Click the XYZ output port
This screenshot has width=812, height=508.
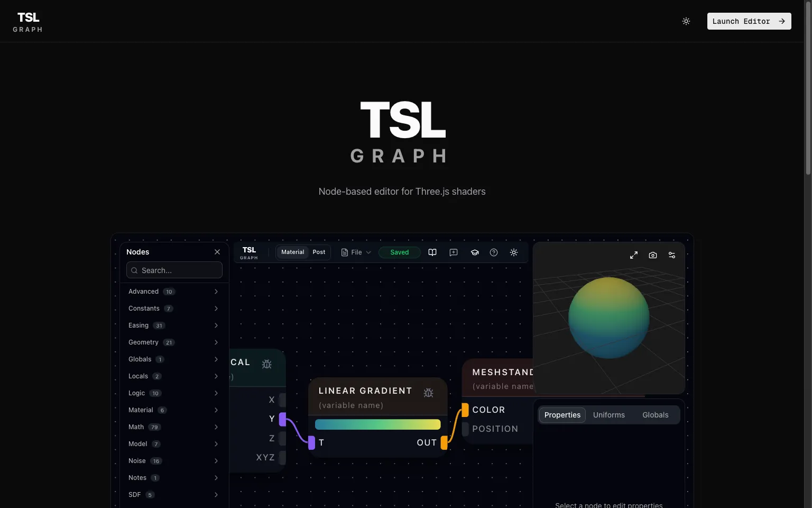click(x=283, y=457)
